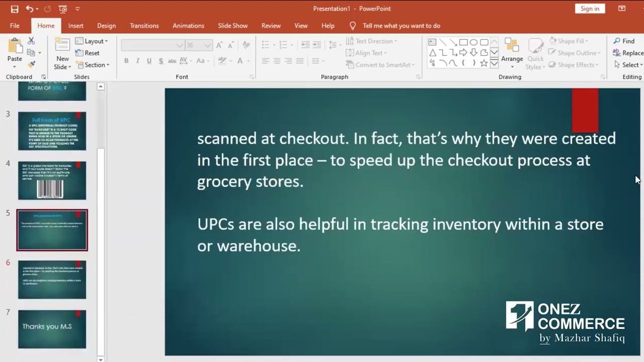The width and height of the screenshot is (644, 362).
Task: Open the Select dropdown in Editing
Action: pyautogui.click(x=628, y=65)
